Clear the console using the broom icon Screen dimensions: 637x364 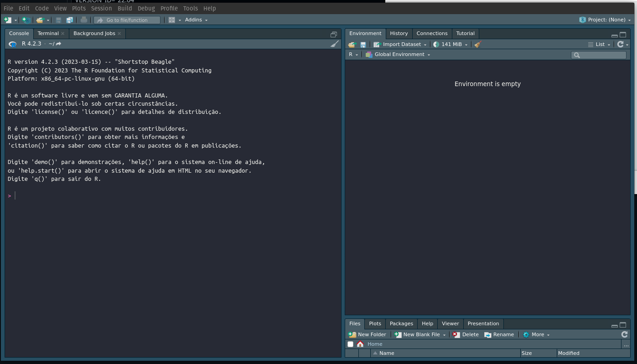[335, 44]
